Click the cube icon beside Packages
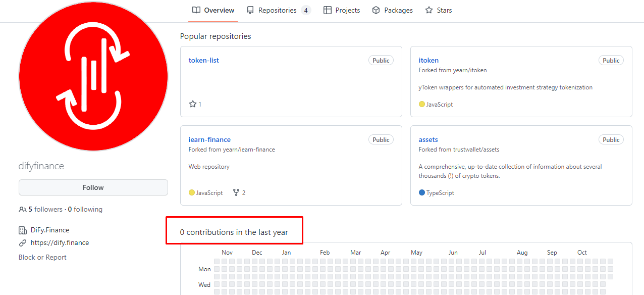Viewport: 644px width, 295px height. pos(376,10)
